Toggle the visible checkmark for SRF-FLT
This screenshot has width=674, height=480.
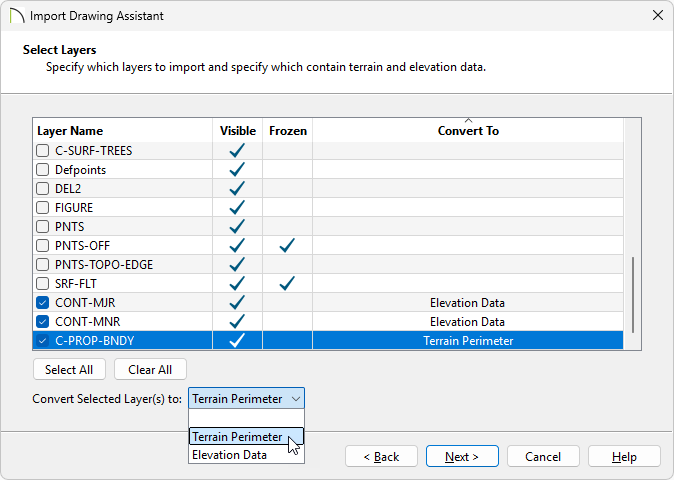coord(237,283)
